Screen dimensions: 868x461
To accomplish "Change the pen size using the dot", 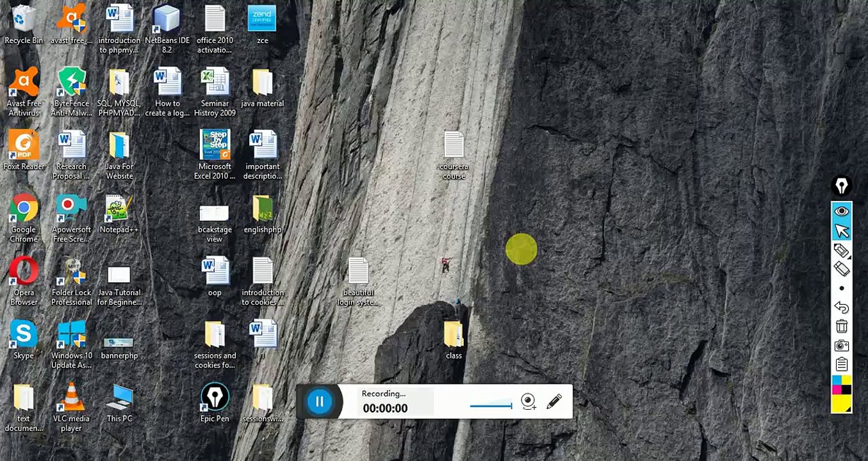I will pos(842,289).
